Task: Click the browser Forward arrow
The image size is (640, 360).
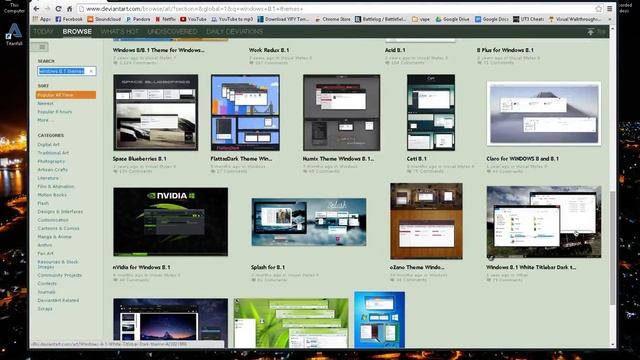Action: pos(47,9)
